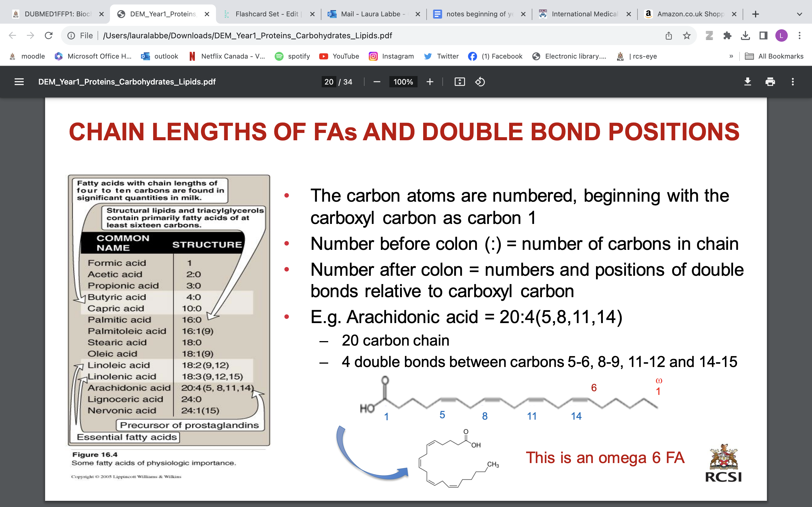The width and height of the screenshot is (812, 507).
Task: Zoom out in the PDF viewer
Action: pos(376,82)
